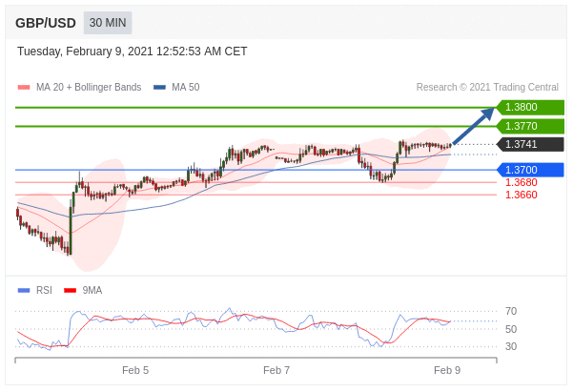The height and width of the screenshot is (392, 573).
Task: Click the chart date and time text
Action: [x=132, y=52]
